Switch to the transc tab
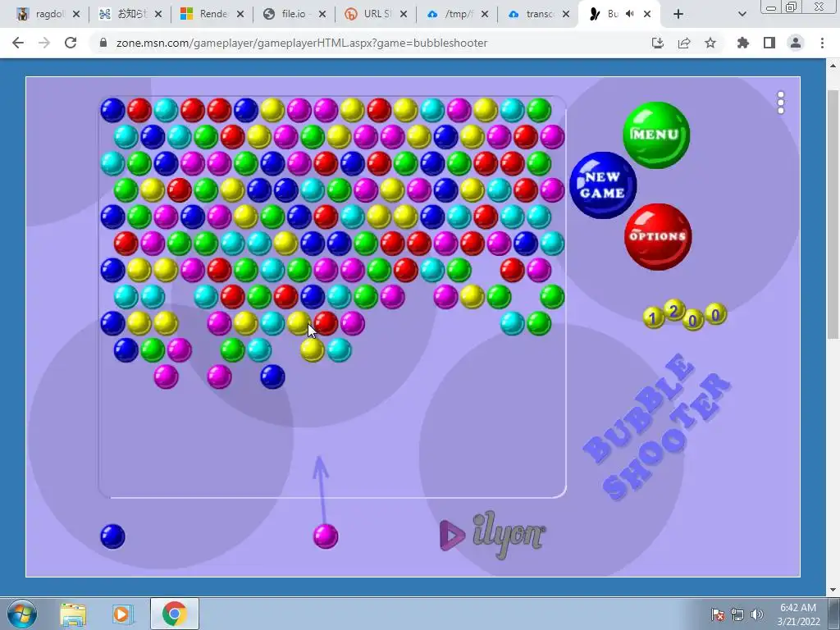The image size is (840, 630). pos(540,14)
